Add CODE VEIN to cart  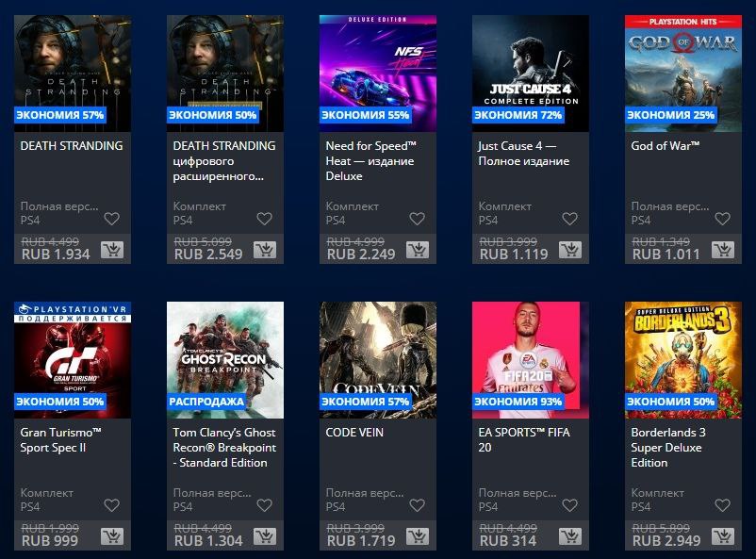coord(418,536)
